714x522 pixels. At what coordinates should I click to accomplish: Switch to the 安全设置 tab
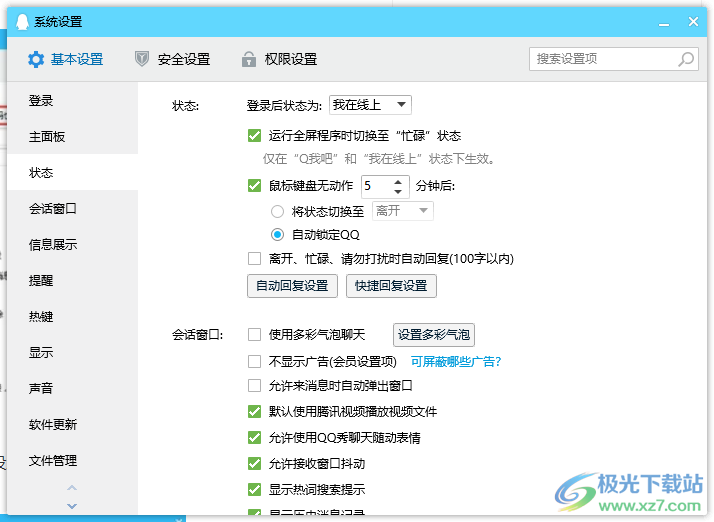coord(173,59)
